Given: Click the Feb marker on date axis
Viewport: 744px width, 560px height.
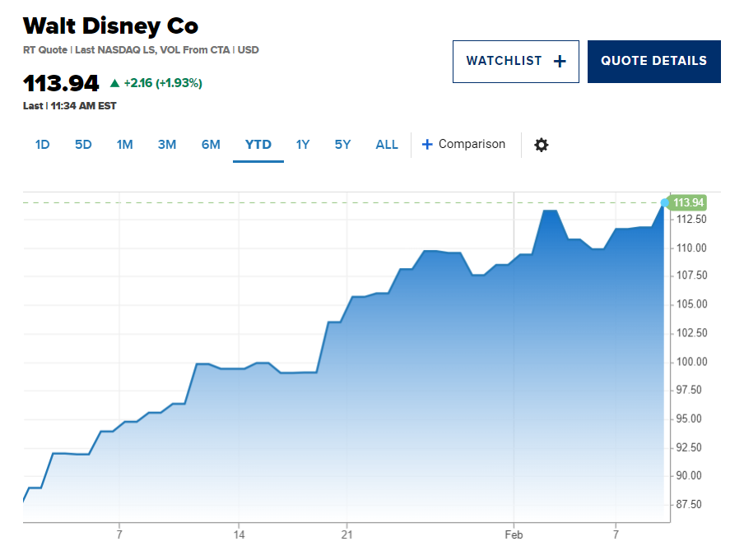Looking at the screenshot, I should 514,535.
